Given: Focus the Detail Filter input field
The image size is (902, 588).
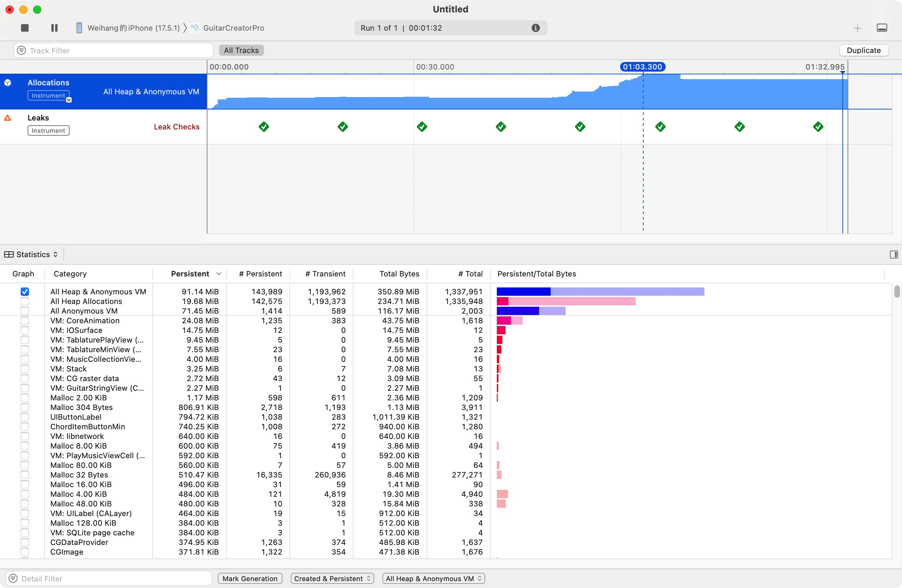Looking at the screenshot, I should click(x=109, y=578).
